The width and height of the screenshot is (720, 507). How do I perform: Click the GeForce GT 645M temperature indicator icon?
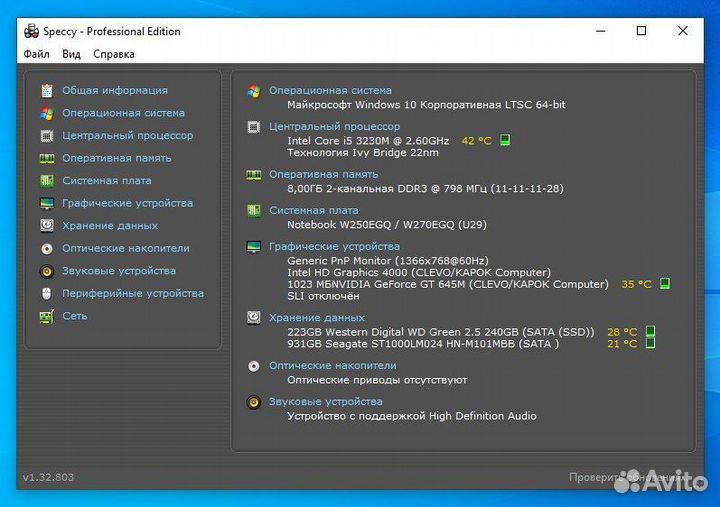pyautogui.click(x=664, y=283)
